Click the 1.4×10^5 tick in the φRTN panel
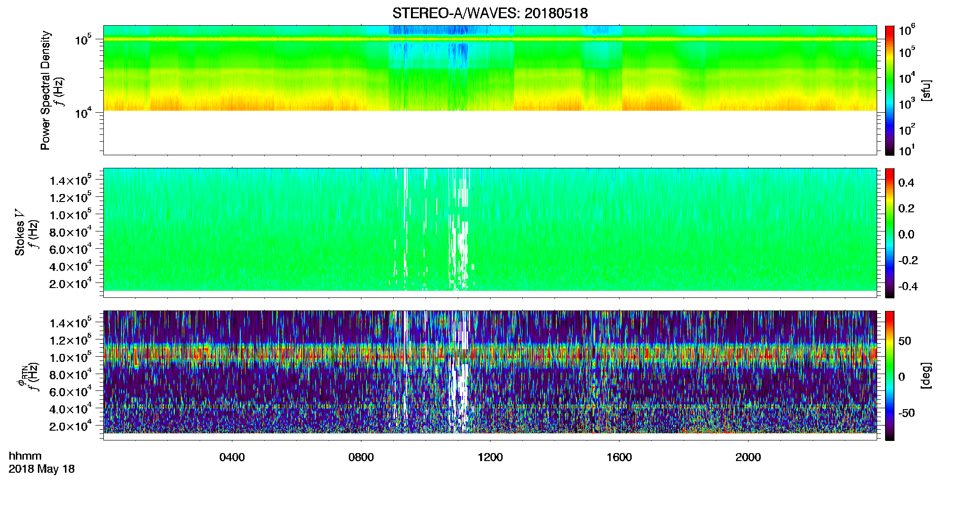The width and height of the screenshot is (980, 505). tap(71, 323)
